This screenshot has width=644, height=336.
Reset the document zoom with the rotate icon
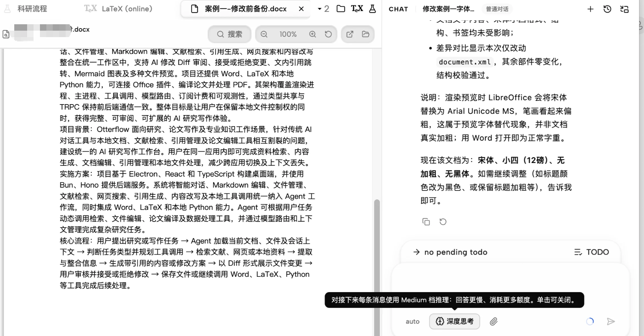pos(328,34)
